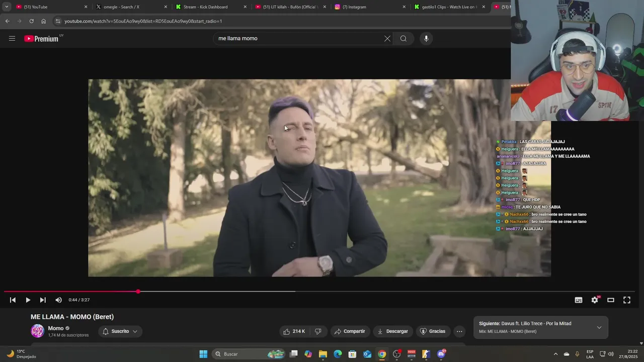Close the (7) Instagram tab

point(404,7)
